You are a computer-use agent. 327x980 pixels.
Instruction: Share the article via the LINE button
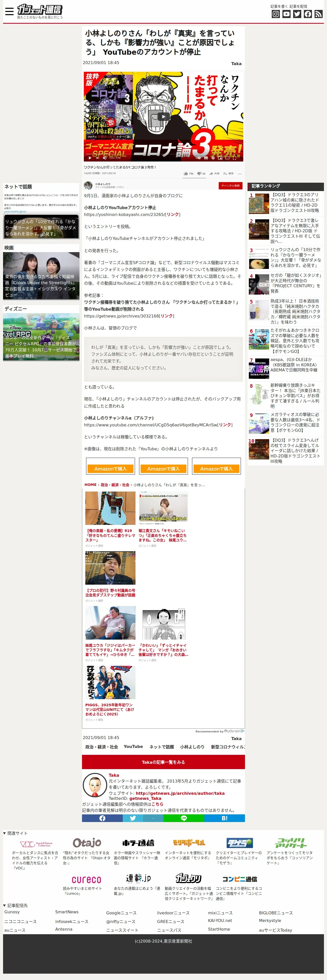point(184,818)
